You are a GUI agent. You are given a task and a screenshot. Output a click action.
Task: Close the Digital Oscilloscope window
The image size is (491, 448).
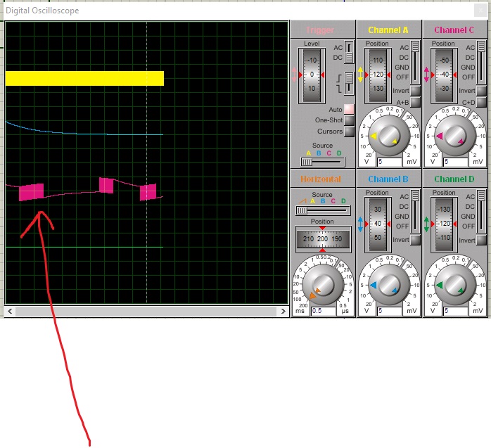[x=480, y=11]
